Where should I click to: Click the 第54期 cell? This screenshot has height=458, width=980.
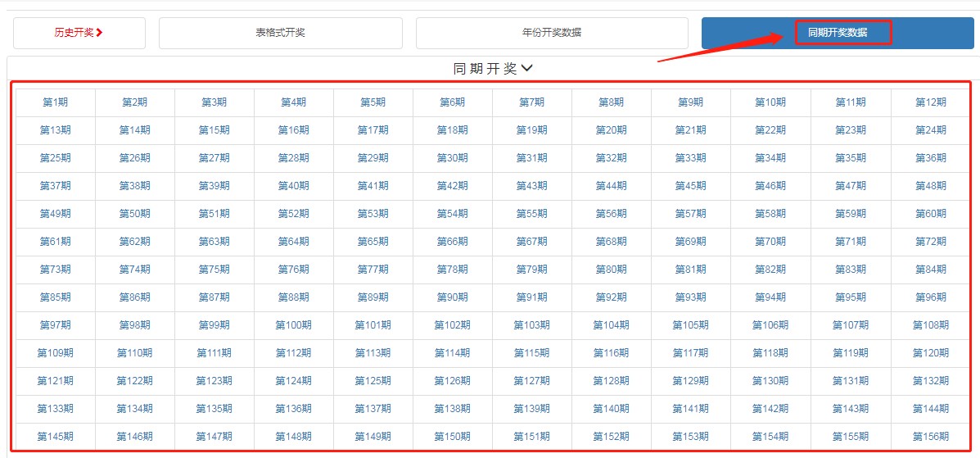[x=453, y=214]
